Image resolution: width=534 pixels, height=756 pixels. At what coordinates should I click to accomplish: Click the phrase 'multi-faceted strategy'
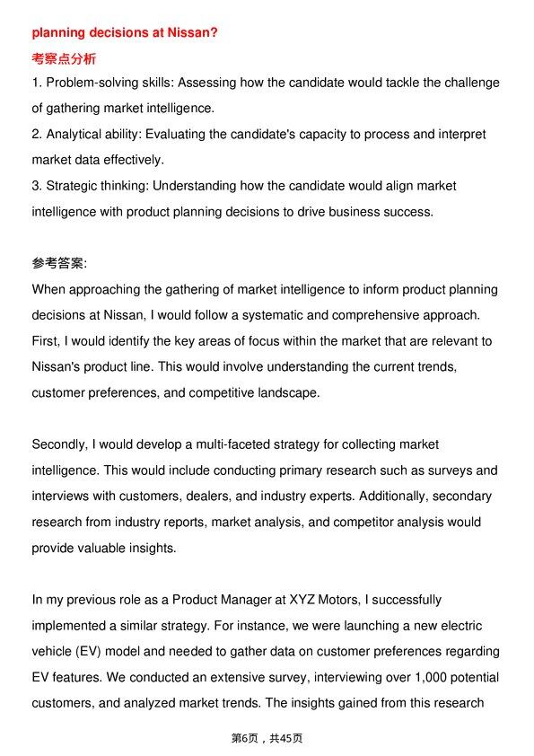click(258, 444)
